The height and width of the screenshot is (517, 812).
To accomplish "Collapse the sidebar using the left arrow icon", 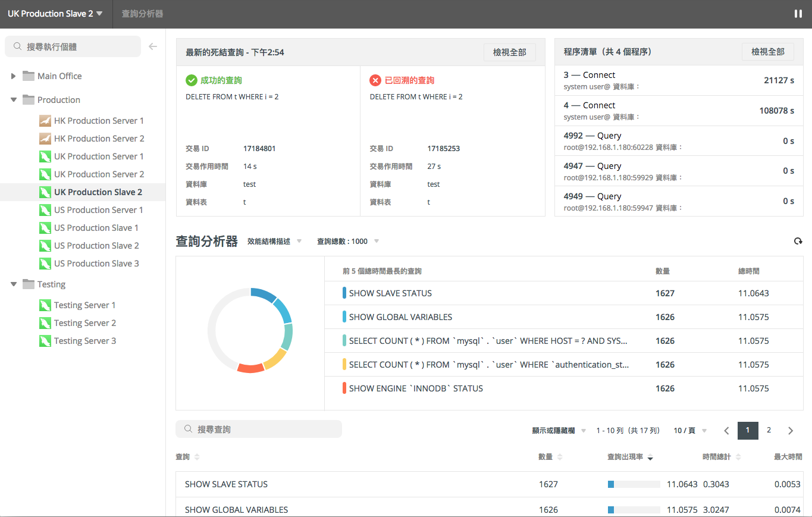I will click(x=153, y=46).
